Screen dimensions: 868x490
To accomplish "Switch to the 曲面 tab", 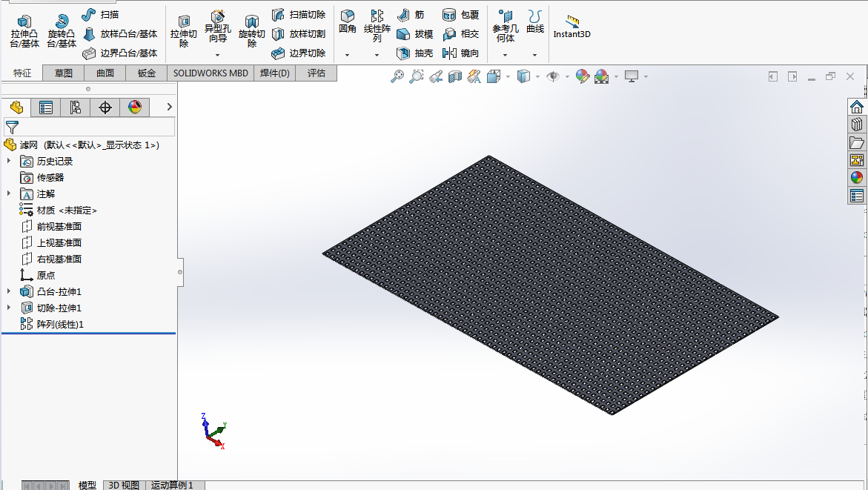I will point(105,73).
